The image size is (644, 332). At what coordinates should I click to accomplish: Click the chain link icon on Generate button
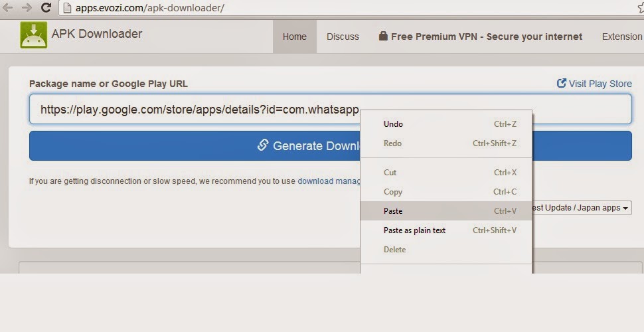click(x=263, y=145)
